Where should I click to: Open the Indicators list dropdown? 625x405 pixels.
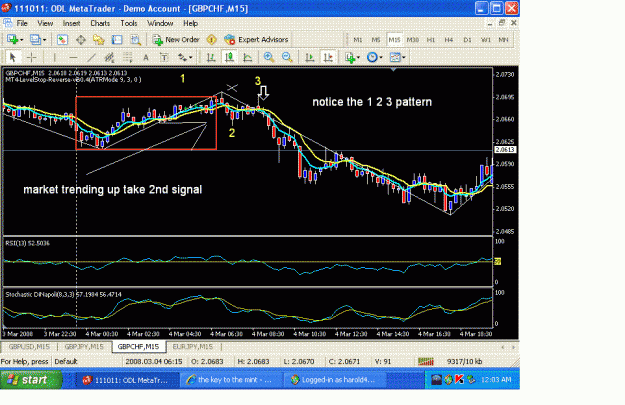pyautogui.click(x=352, y=57)
